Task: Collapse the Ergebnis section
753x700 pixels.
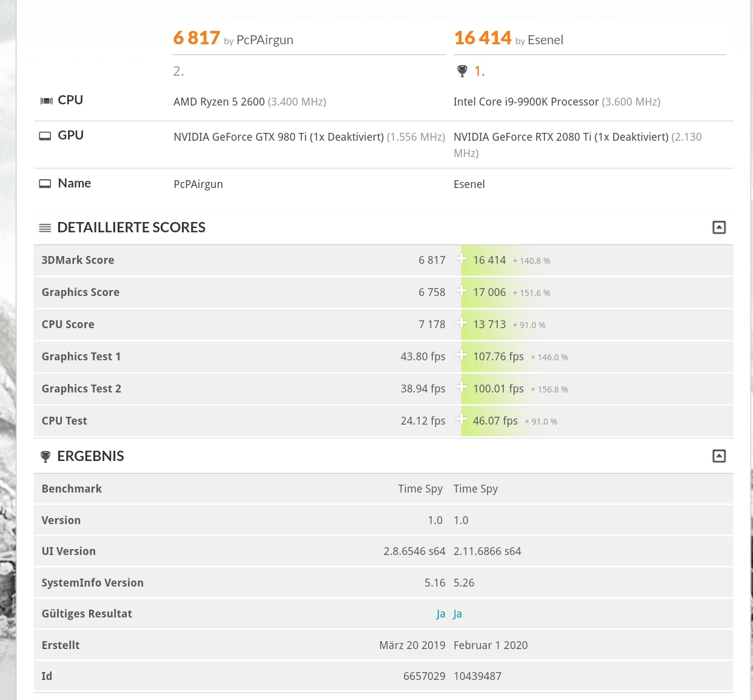Action: (x=719, y=456)
